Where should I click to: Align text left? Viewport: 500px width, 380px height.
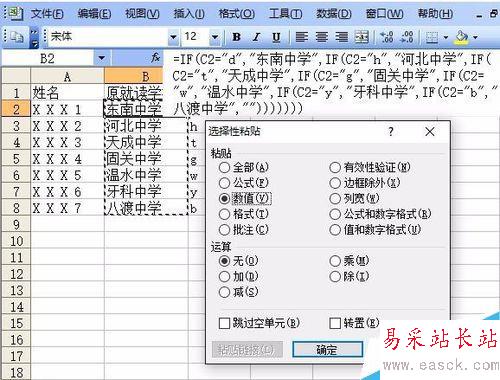pos(302,37)
